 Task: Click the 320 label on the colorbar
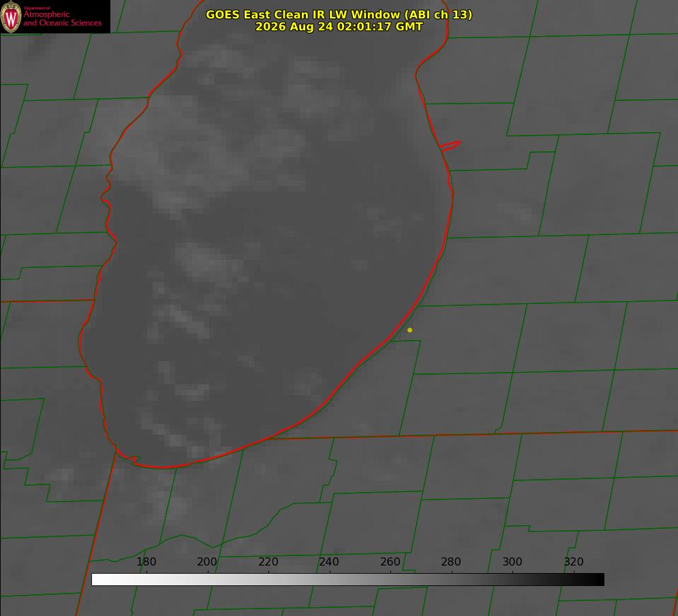point(574,561)
